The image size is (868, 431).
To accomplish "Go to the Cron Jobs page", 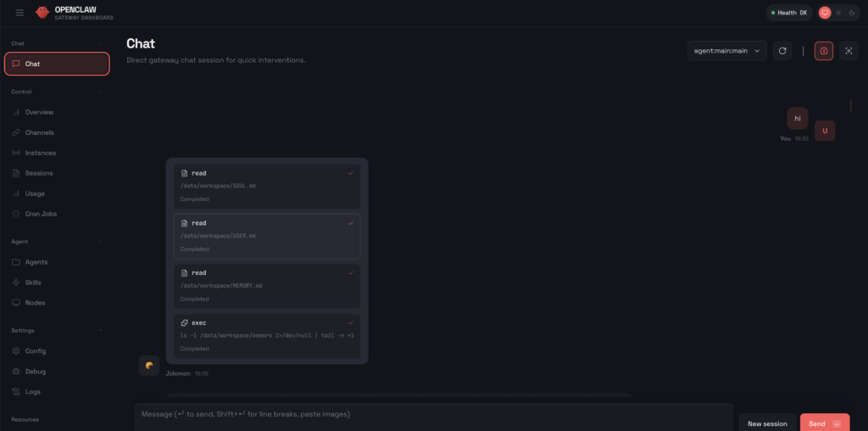I will (41, 214).
